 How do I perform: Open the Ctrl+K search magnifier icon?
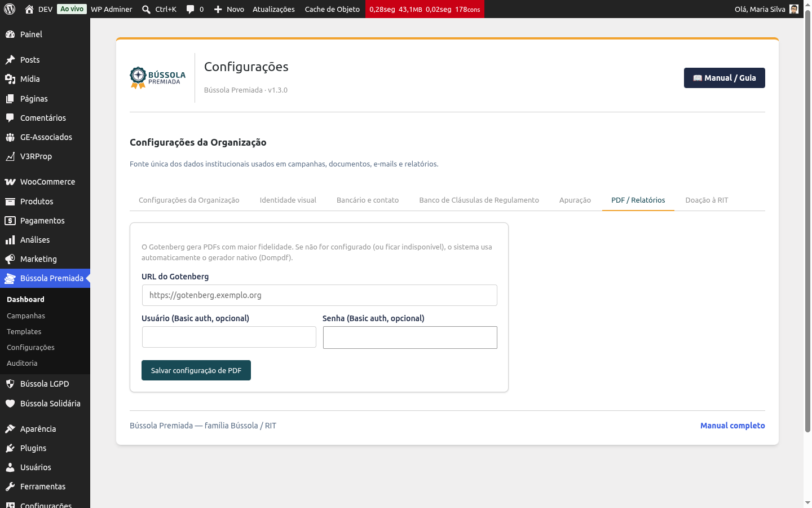(x=146, y=9)
